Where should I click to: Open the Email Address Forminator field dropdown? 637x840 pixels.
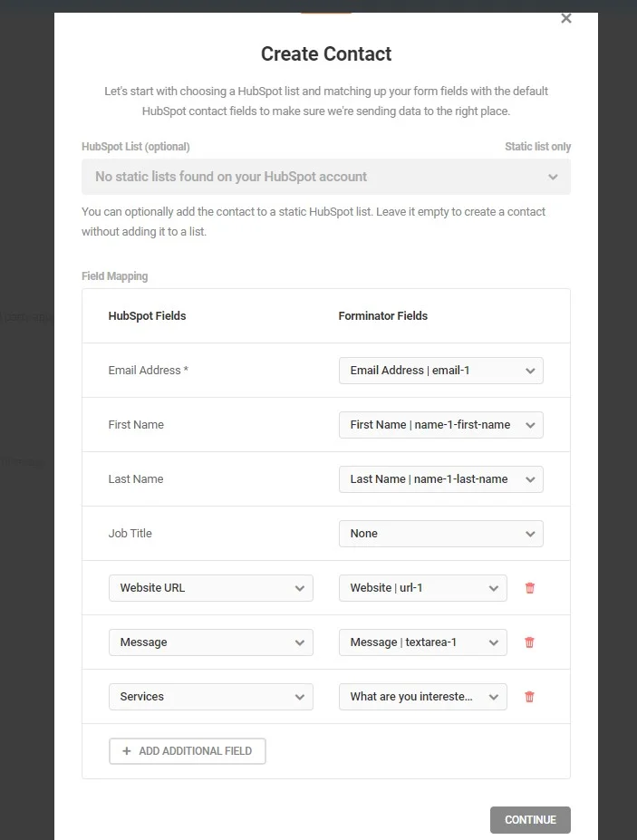point(441,371)
